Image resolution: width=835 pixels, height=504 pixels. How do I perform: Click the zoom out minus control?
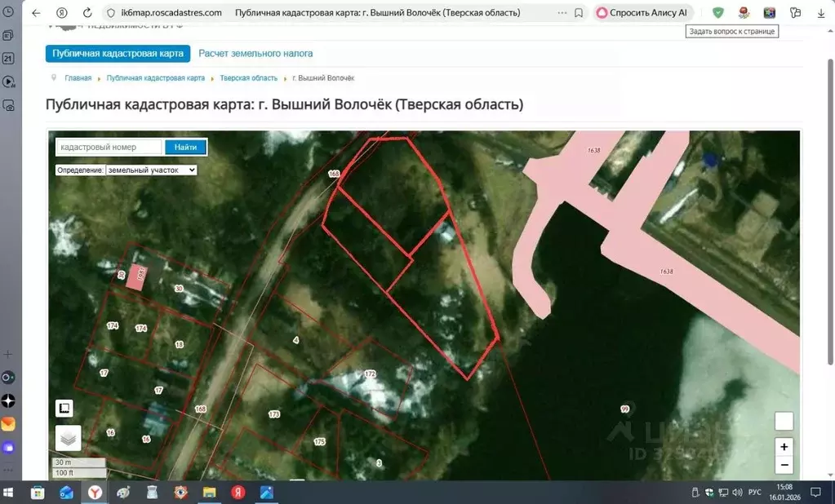click(783, 465)
